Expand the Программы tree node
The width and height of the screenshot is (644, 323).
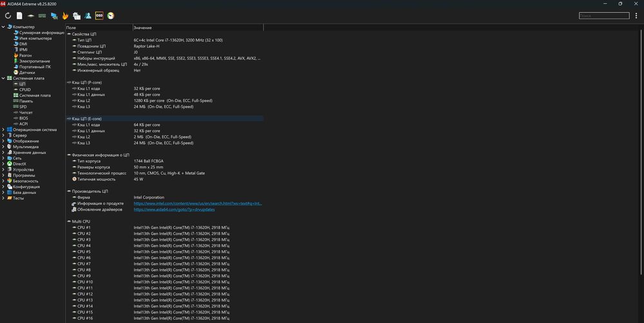3,175
